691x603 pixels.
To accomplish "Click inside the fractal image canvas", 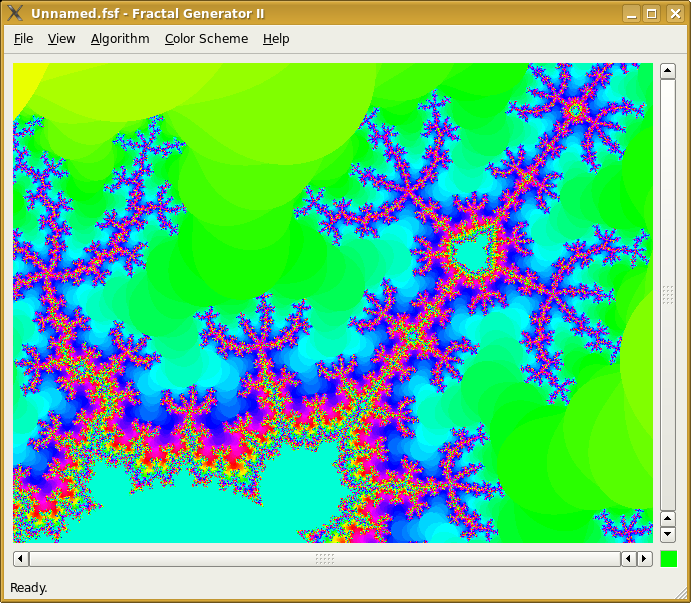I will click(x=333, y=303).
